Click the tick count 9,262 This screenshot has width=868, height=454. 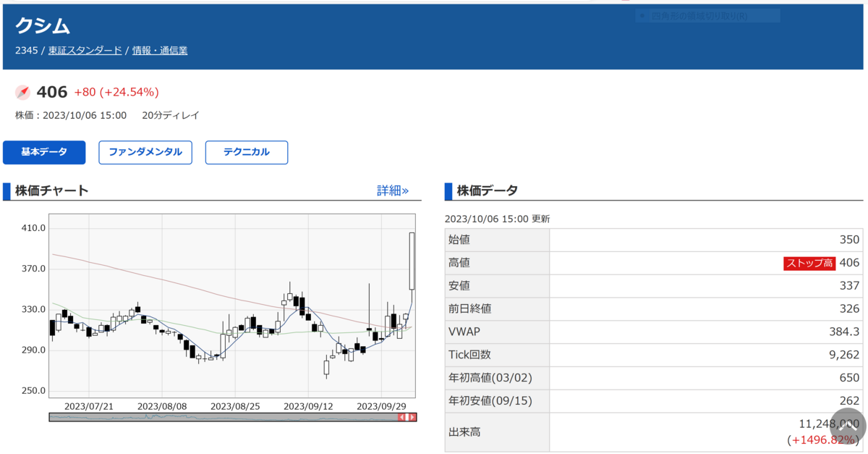(845, 355)
